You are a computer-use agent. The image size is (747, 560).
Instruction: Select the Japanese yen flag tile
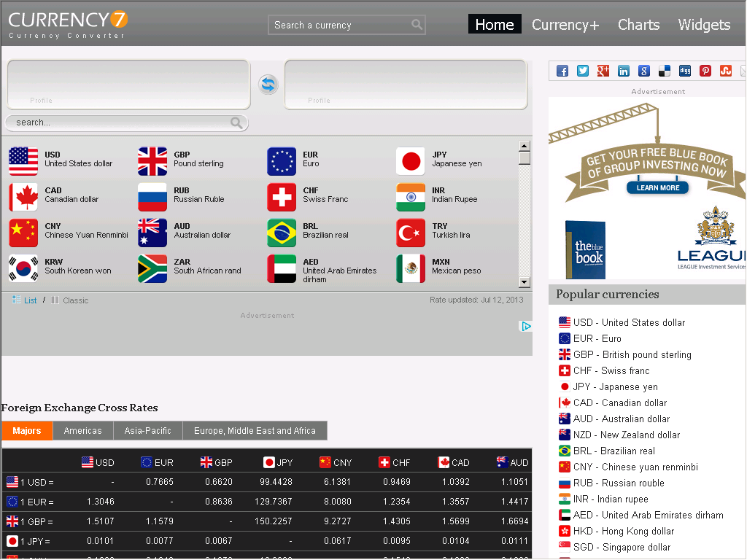point(411,161)
